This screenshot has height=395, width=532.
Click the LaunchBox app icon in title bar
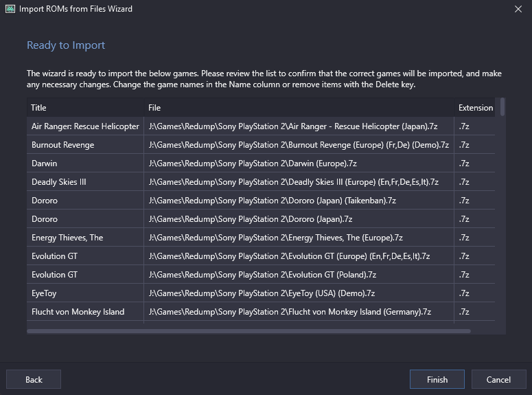(10, 9)
